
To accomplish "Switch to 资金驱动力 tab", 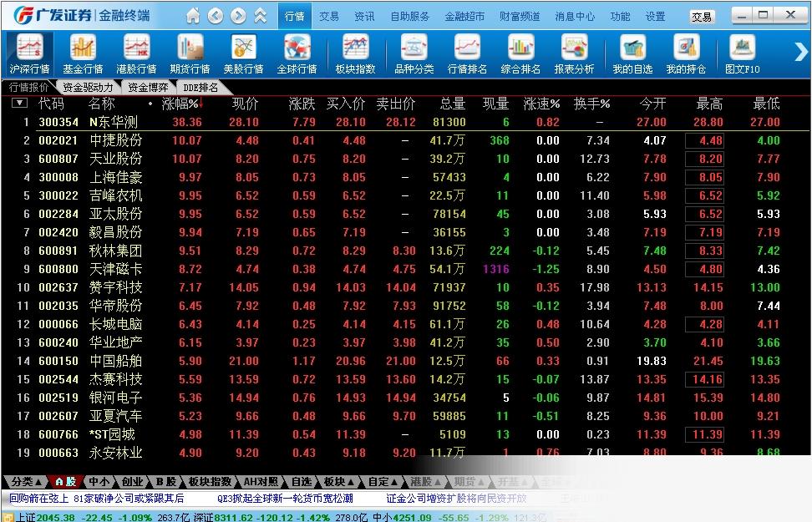I will 88,87.
